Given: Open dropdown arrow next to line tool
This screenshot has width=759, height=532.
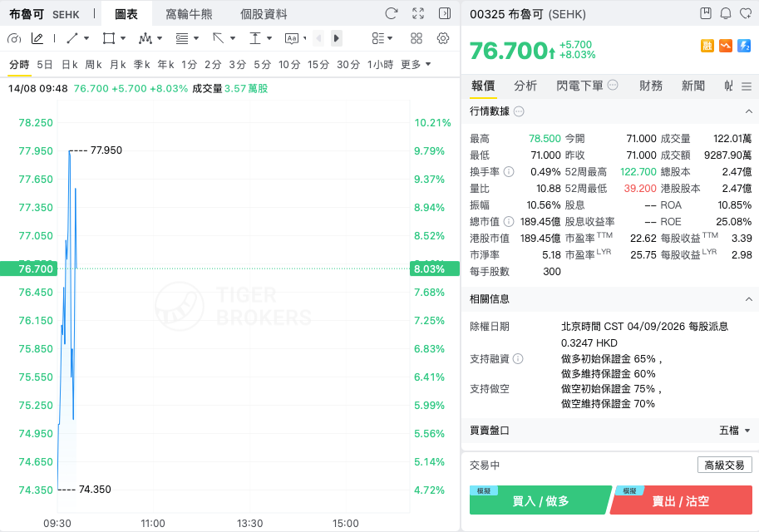Looking at the screenshot, I should (x=86, y=38).
